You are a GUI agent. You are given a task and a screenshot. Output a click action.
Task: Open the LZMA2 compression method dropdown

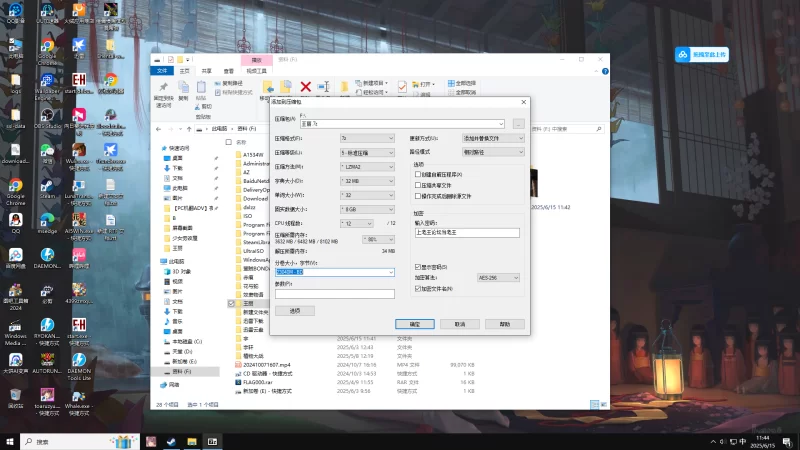point(367,167)
